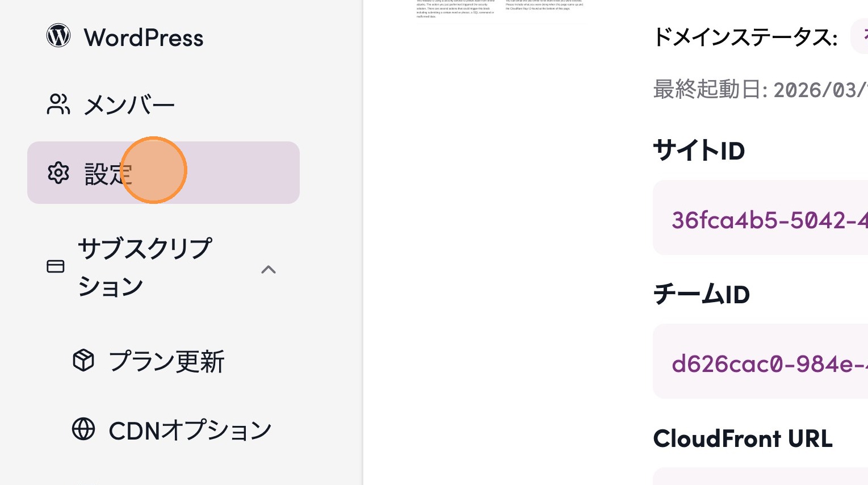868x485 pixels.
Task: Select the サブスクリプション section label
Action: tap(144, 267)
